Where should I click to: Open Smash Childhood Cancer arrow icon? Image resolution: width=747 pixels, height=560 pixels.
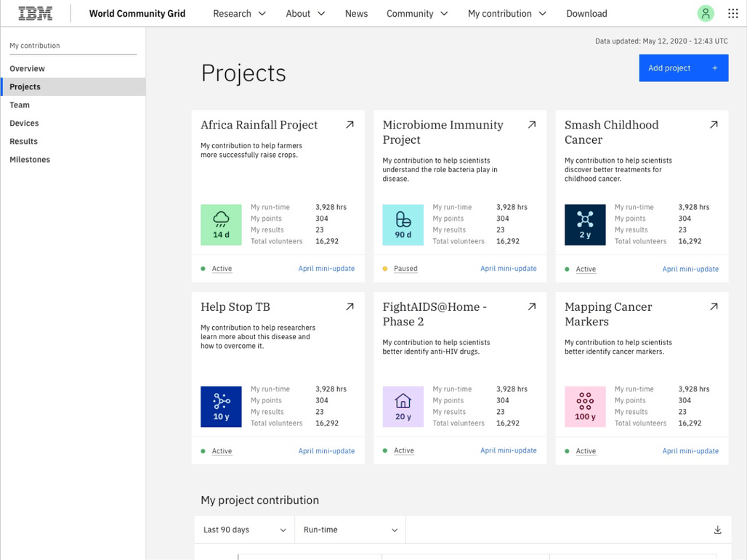pyautogui.click(x=714, y=125)
